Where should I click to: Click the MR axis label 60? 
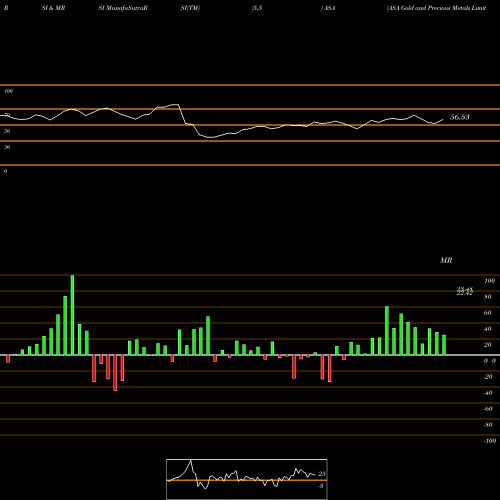488,313
